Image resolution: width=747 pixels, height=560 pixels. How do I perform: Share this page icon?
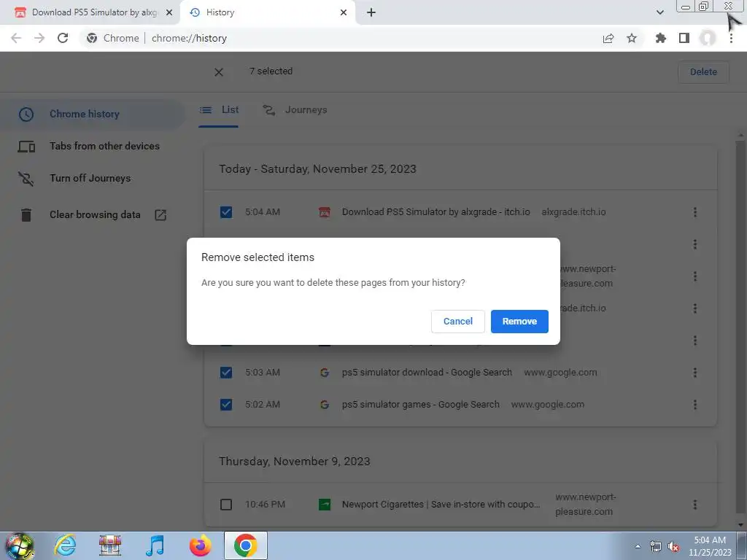[608, 38]
